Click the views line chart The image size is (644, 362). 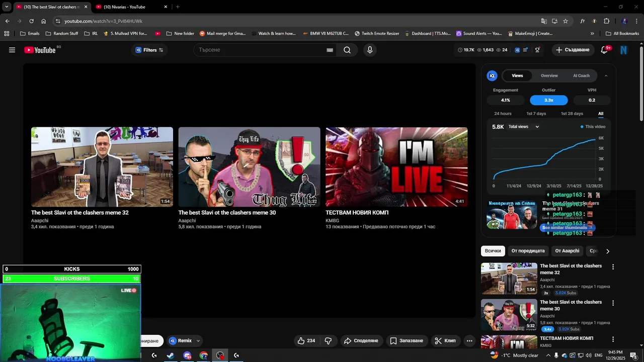[x=545, y=158]
